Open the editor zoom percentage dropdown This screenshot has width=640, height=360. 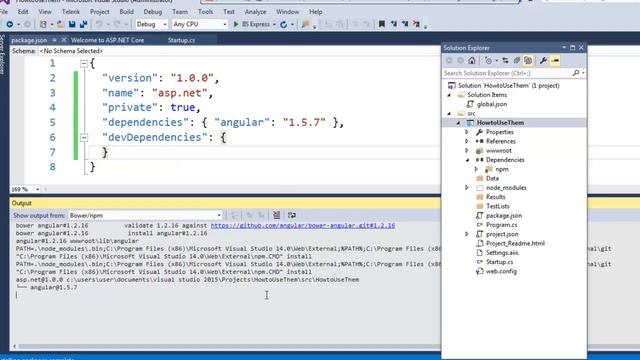coord(37,189)
